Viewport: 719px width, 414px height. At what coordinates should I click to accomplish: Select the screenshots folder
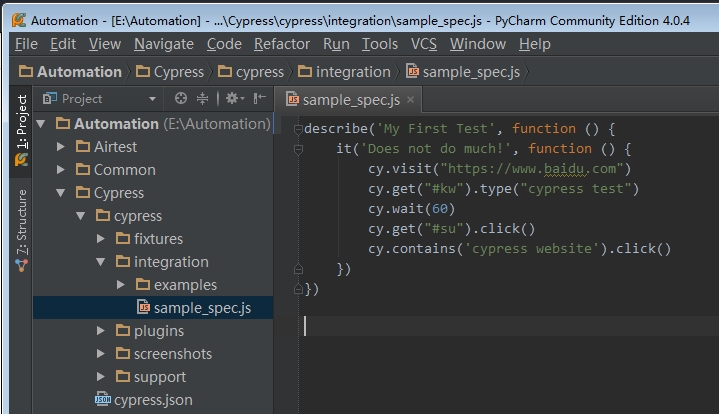point(172,354)
